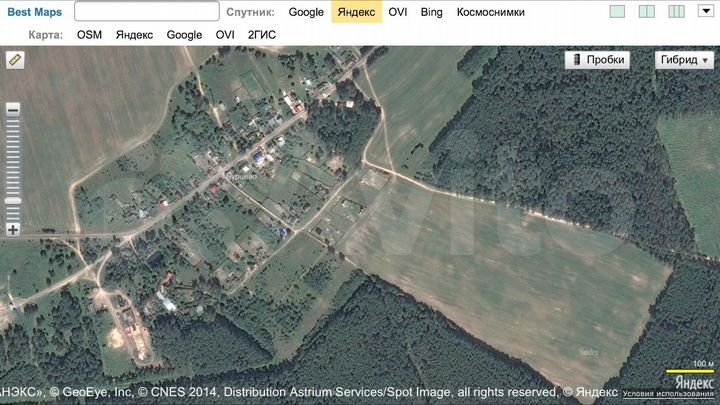Open the Гибрид map type dropdown
720x405 pixels.
click(x=684, y=60)
